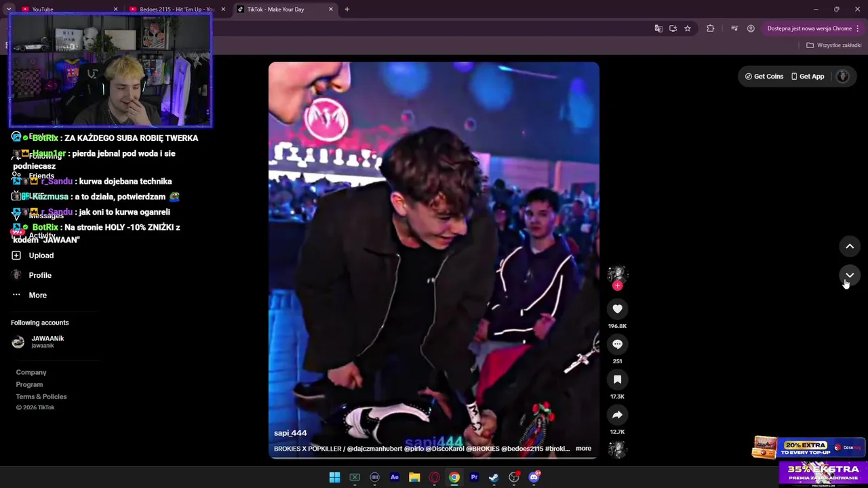Screen dimensions: 868x488
Task: Close the TikTok browser tab
Action: click(x=331, y=9)
